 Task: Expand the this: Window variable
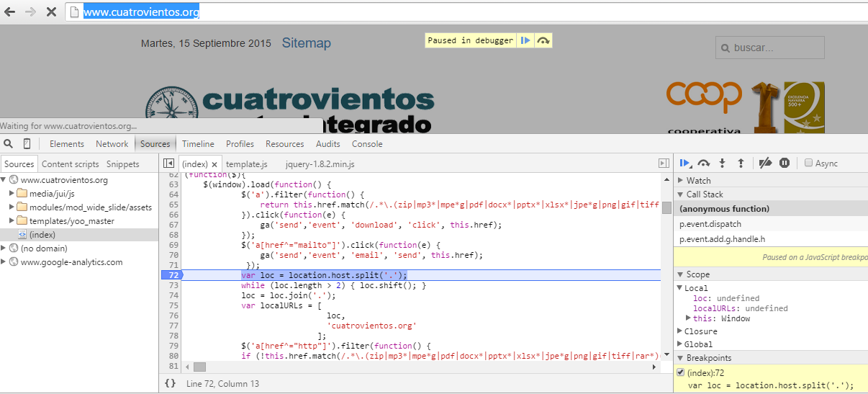click(x=689, y=318)
